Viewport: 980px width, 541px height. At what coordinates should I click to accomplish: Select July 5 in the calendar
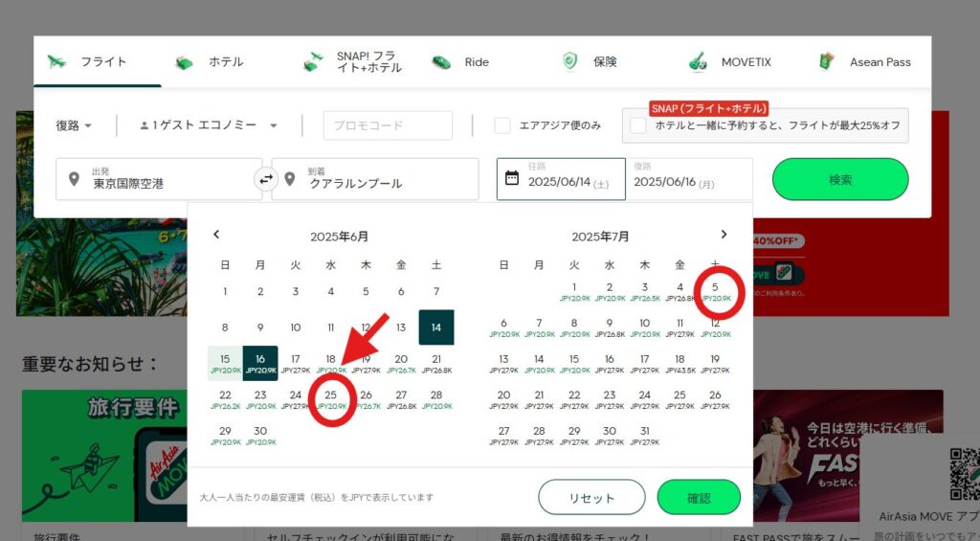coord(715,291)
